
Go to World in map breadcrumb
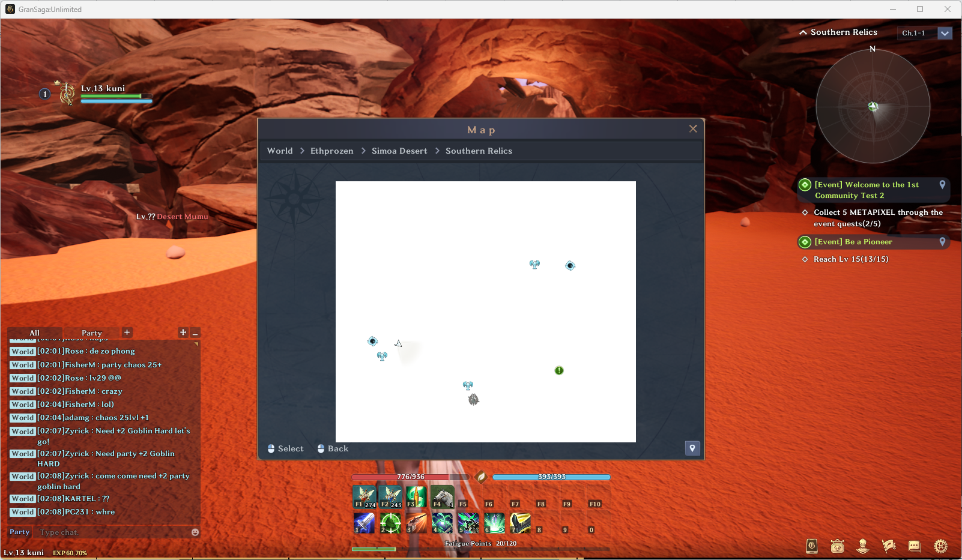tap(280, 151)
